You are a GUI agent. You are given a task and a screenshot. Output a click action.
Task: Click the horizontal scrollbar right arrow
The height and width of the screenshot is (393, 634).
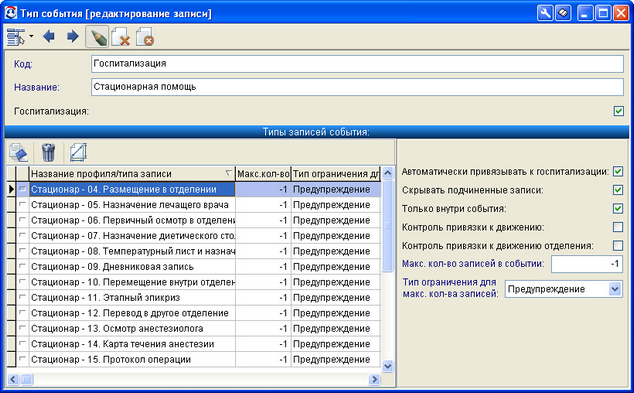(x=374, y=379)
